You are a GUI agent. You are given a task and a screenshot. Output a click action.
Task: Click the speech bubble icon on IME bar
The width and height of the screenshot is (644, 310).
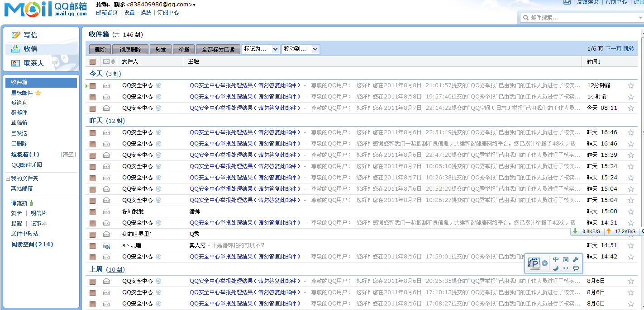coord(576,268)
